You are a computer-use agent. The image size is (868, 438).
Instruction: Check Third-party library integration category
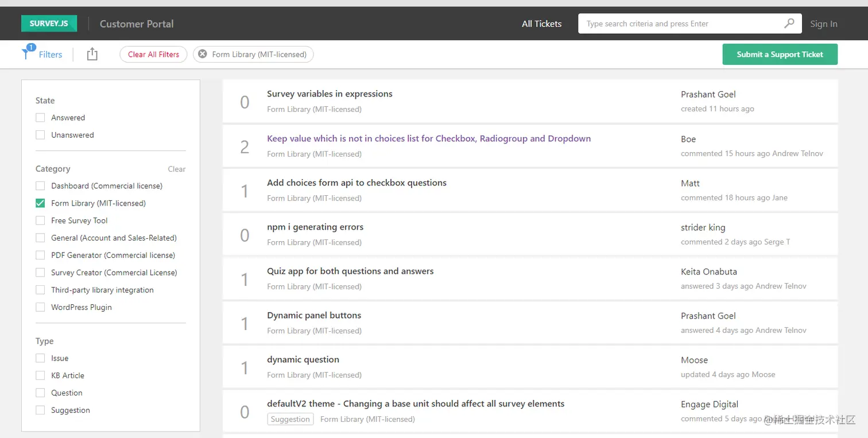click(x=40, y=289)
